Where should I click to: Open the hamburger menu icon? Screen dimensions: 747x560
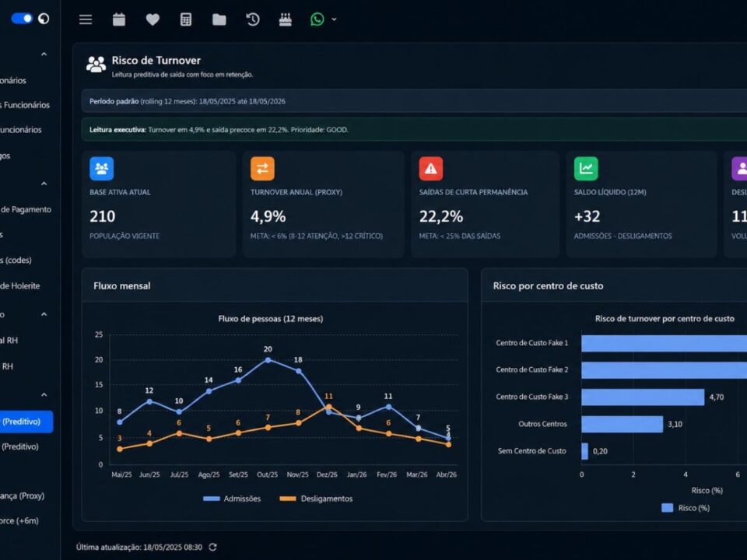(86, 19)
